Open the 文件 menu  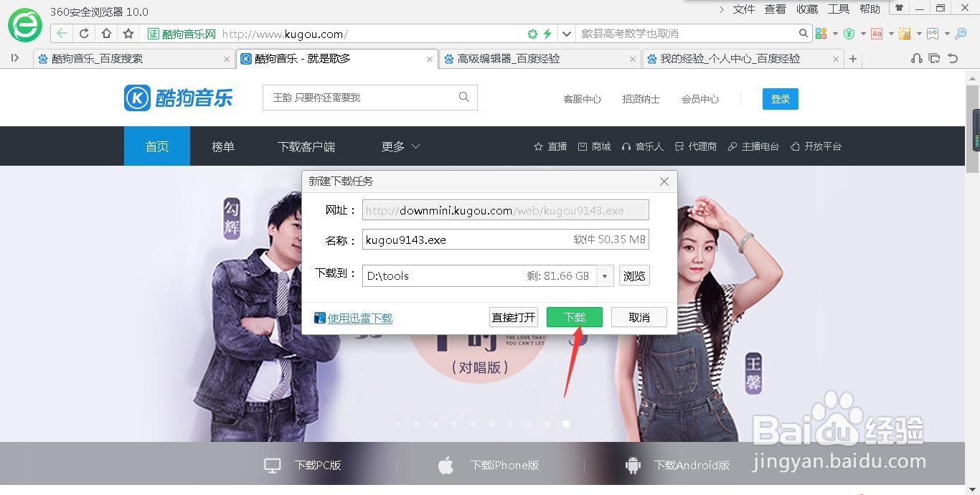[x=744, y=9]
